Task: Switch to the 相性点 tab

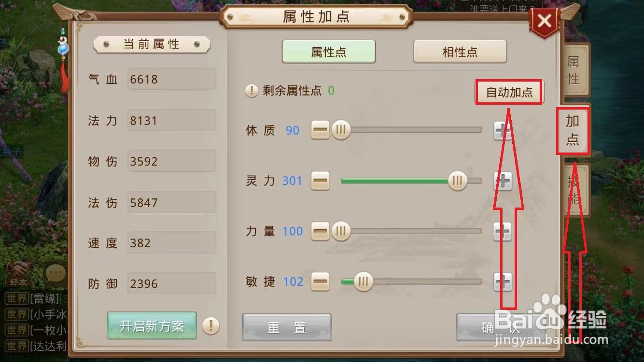Action: pos(460,52)
